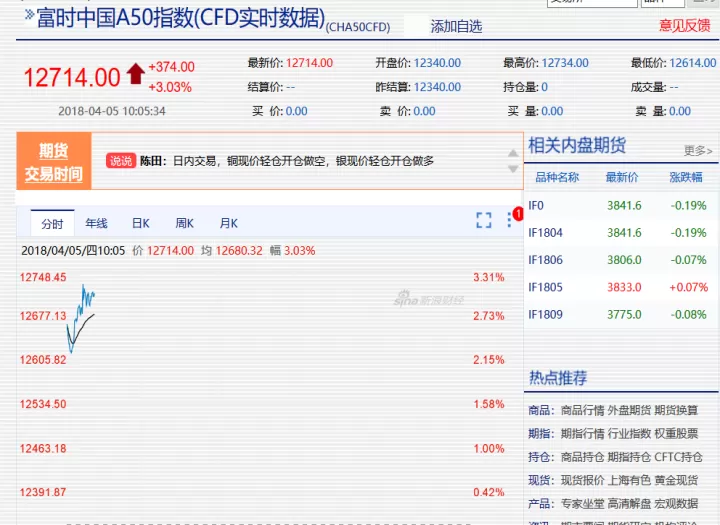Open the IF1809 futures row

pyautogui.click(x=621, y=315)
